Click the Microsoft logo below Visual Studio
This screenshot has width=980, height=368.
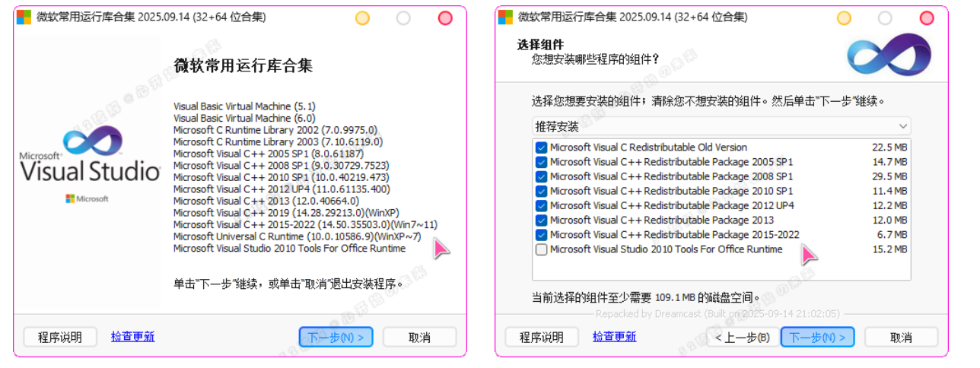coord(87,198)
